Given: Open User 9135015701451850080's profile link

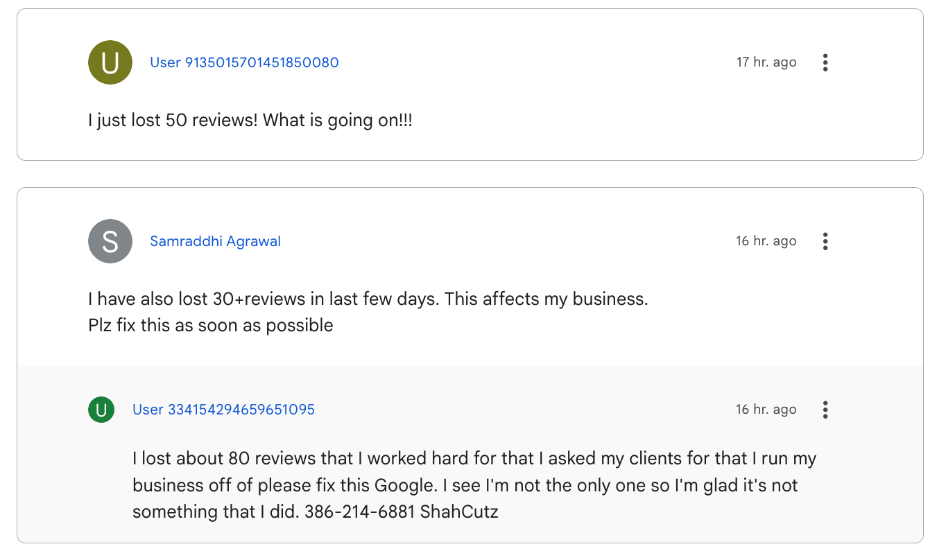Looking at the screenshot, I should [x=244, y=62].
